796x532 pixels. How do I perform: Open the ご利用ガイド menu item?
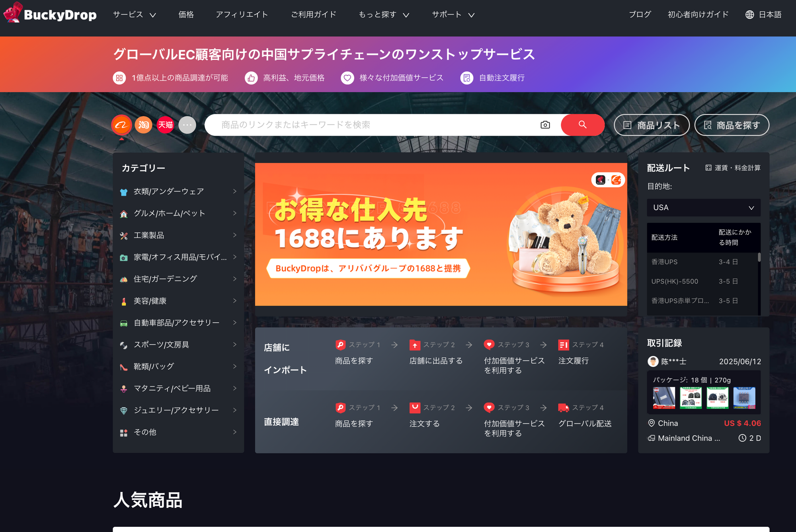coord(314,15)
